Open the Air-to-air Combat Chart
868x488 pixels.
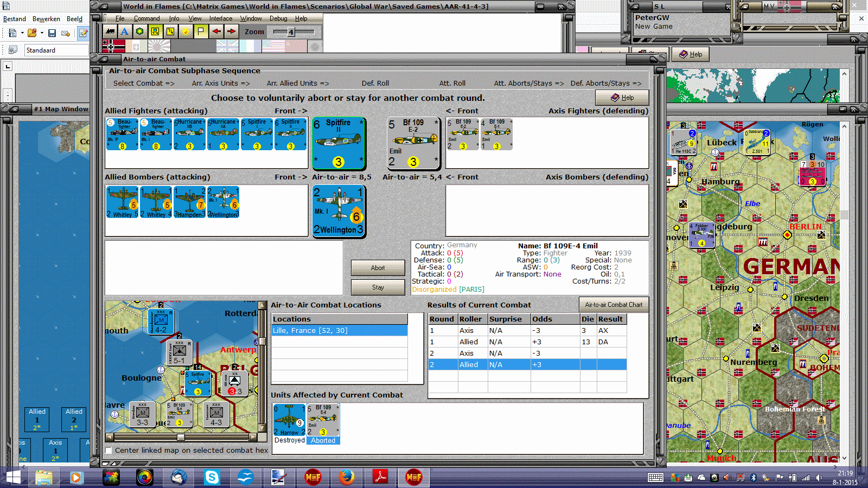tap(614, 305)
